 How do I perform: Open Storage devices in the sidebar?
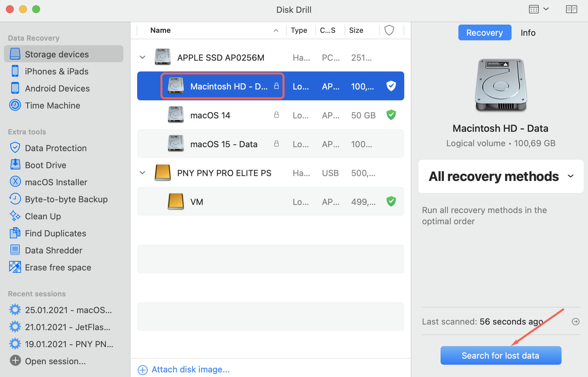click(x=64, y=54)
